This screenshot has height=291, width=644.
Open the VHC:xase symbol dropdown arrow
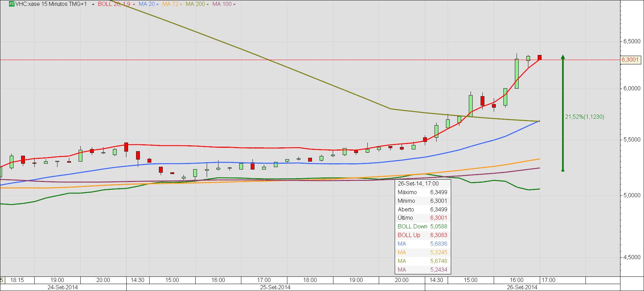[x=93, y=4]
